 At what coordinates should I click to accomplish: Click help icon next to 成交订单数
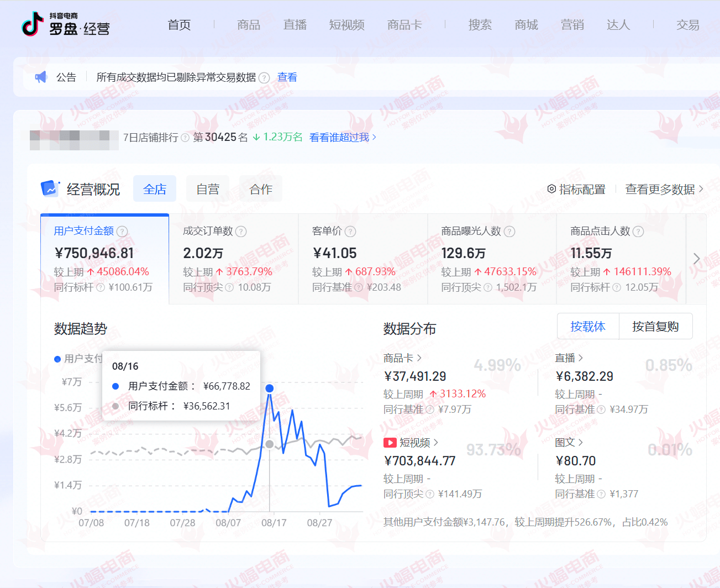[241, 232]
